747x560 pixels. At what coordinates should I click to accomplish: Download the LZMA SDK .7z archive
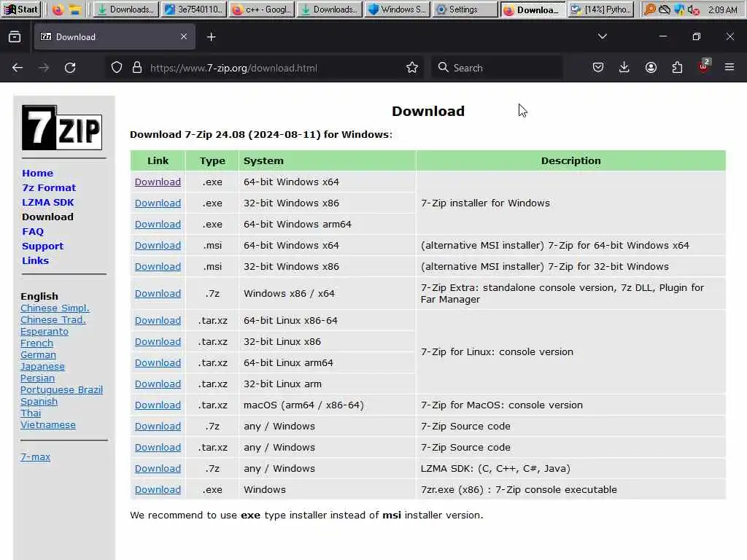pyautogui.click(x=158, y=469)
